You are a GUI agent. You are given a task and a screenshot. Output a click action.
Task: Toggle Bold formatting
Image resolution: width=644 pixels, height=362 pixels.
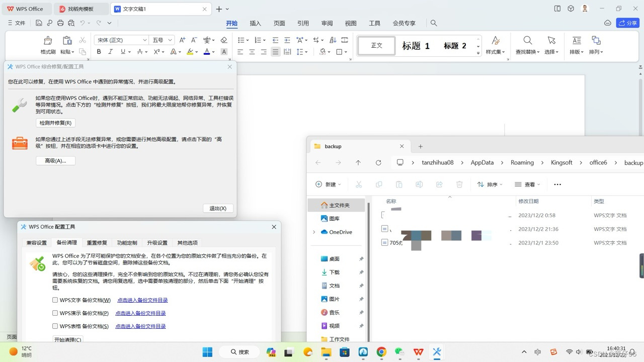coord(99,52)
